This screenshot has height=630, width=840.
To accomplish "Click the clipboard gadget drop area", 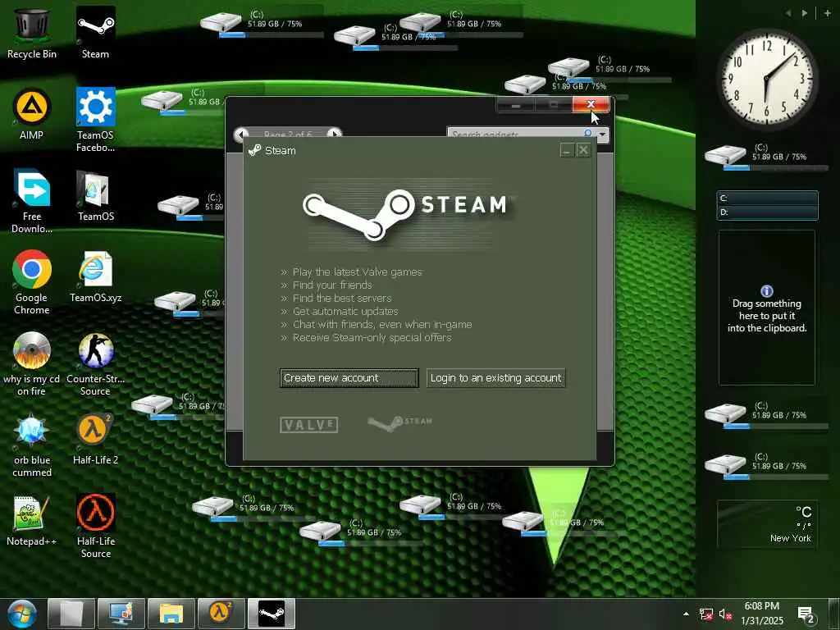I will pos(767,308).
